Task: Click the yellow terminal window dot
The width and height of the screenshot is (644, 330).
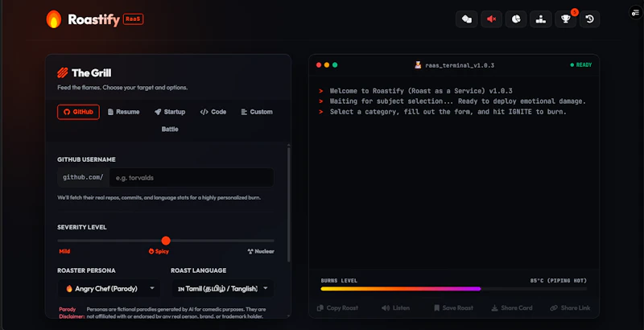Action: coord(327,65)
